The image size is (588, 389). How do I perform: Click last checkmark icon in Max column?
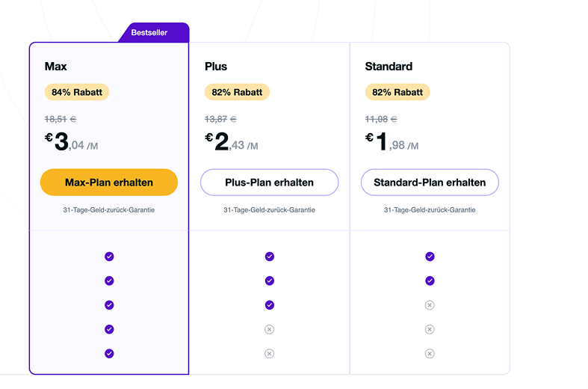click(109, 354)
